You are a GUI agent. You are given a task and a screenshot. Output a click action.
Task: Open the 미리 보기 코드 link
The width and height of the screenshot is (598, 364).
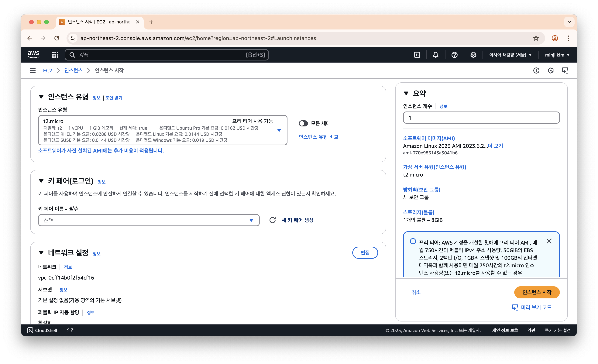point(531,307)
